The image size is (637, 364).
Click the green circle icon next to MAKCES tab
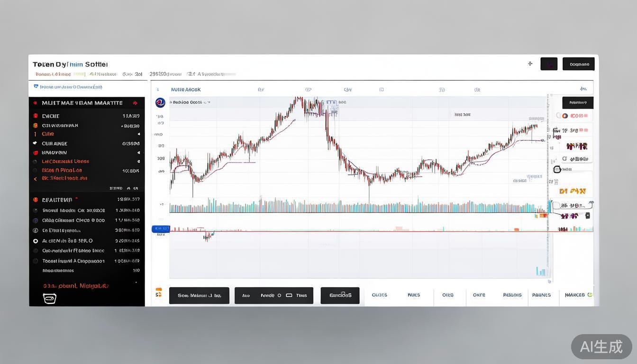(590, 295)
